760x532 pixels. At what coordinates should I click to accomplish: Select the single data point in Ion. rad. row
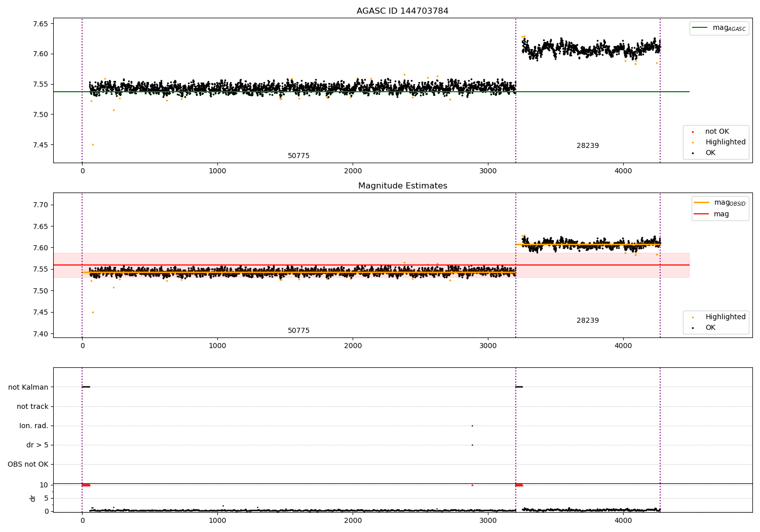tap(472, 426)
